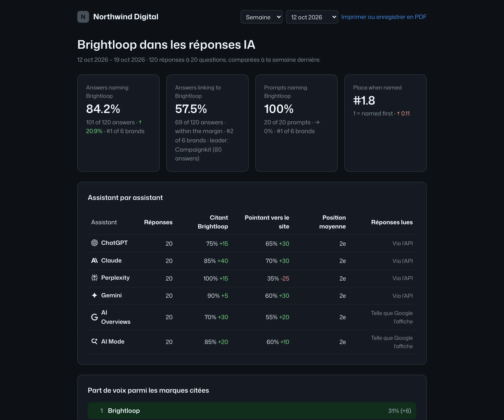Click ChatGPT's Via l'API text
Viewport: 504px width, 420px height.
403,244
